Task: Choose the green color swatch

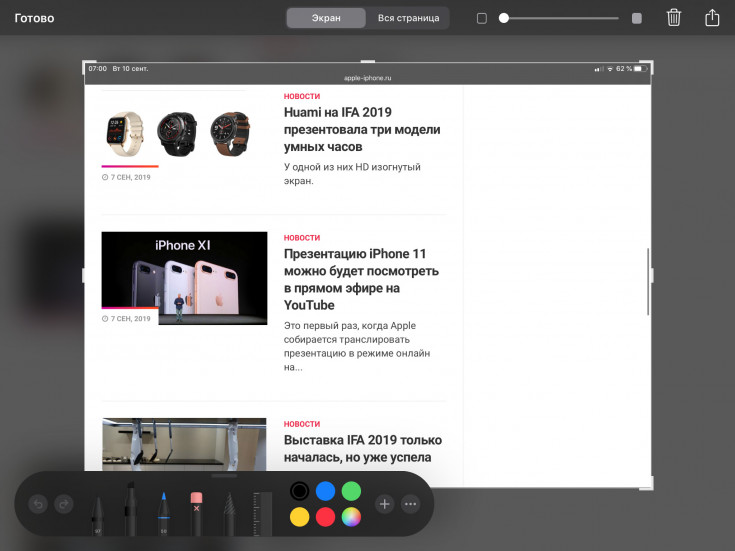Action: coord(351,491)
